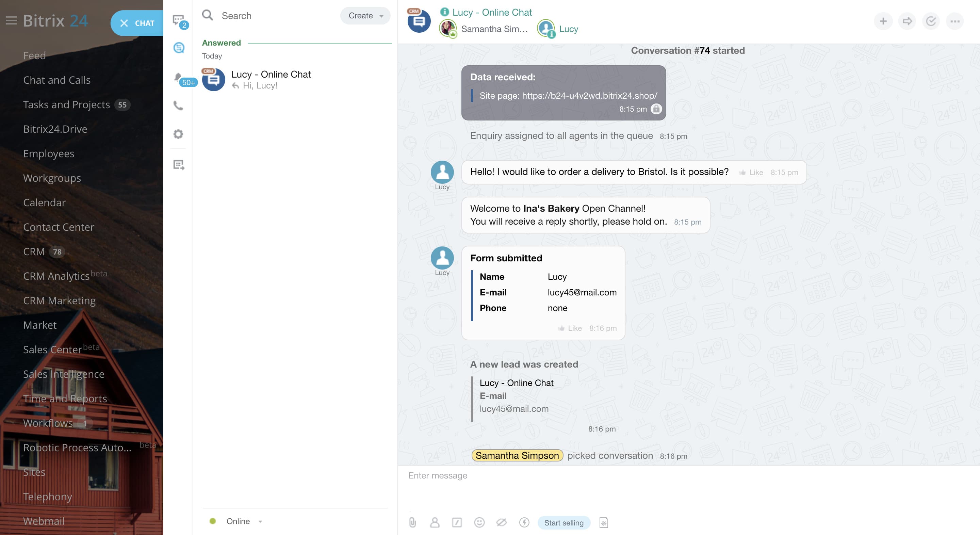This screenshot has width=980, height=535.
Task: Click the lightning quick answers icon
Action: (x=524, y=522)
